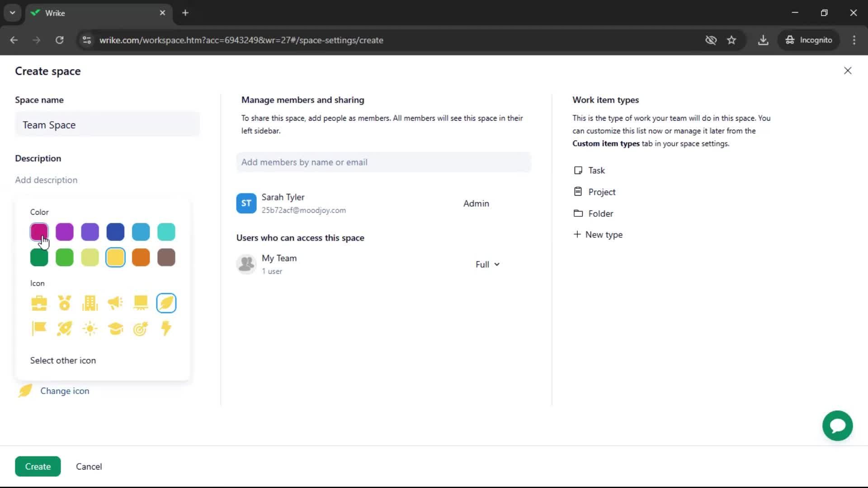Select the megaphone space icon
868x488 pixels.
click(x=115, y=303)
